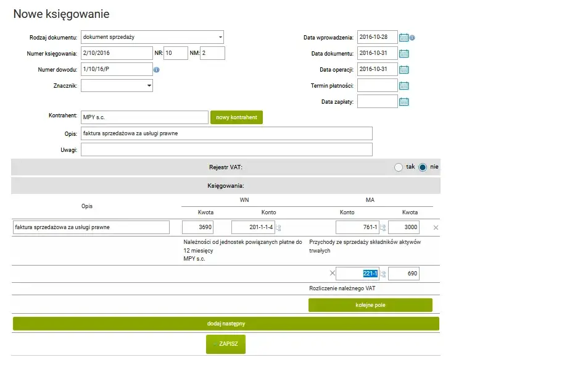Select 'tak' for Rejestr VAT
Viewport: 588px width, 365px height.
pyautogui.click(x=399, y=167)
